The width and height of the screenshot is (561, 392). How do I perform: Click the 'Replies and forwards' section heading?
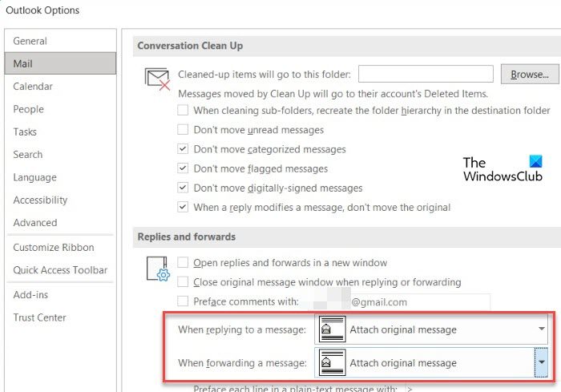[187, 236]
